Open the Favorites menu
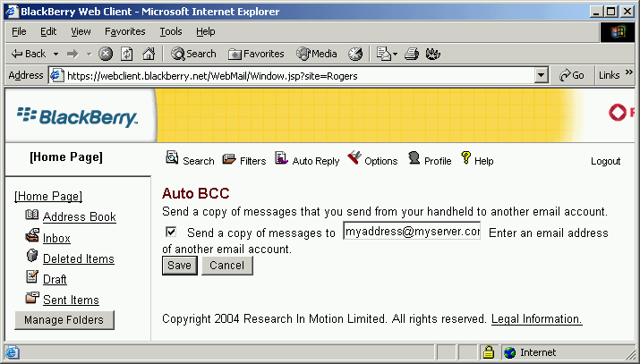The image size is (640, 364). click(125, 31)
